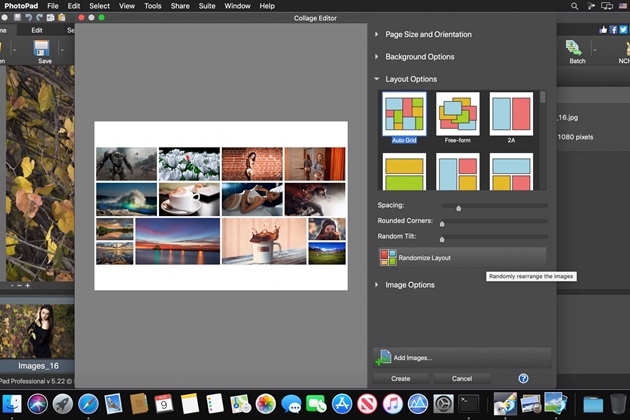Screen dimensions: 630x420
Task: Click the blue help question mark icon
Action: (523, 379)
